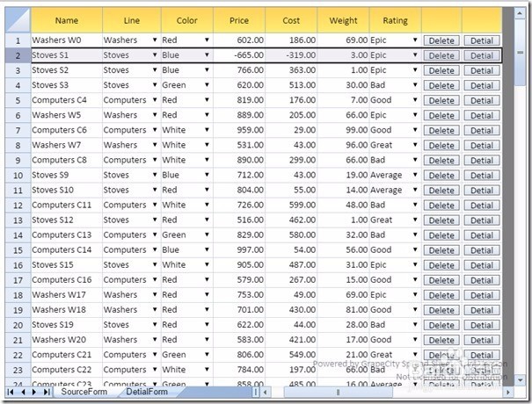Switch to the DetialForm sheet tab
Screen dimensions: 532x404
147,392
